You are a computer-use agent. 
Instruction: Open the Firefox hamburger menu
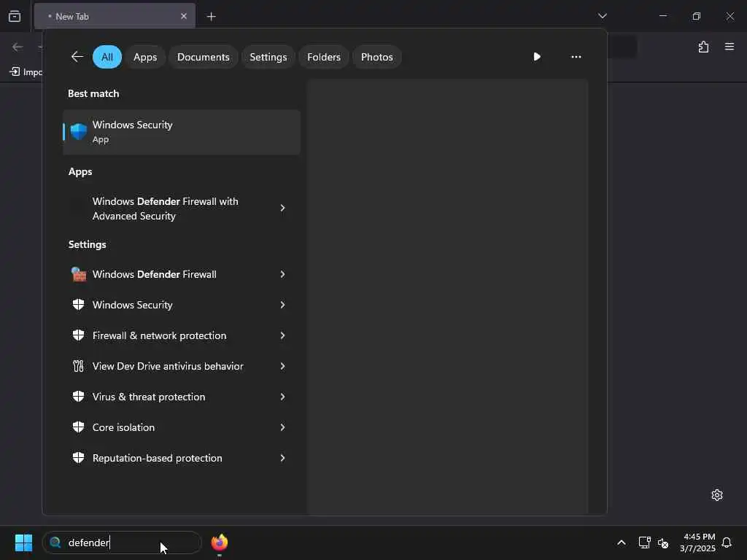pos(729,46)
